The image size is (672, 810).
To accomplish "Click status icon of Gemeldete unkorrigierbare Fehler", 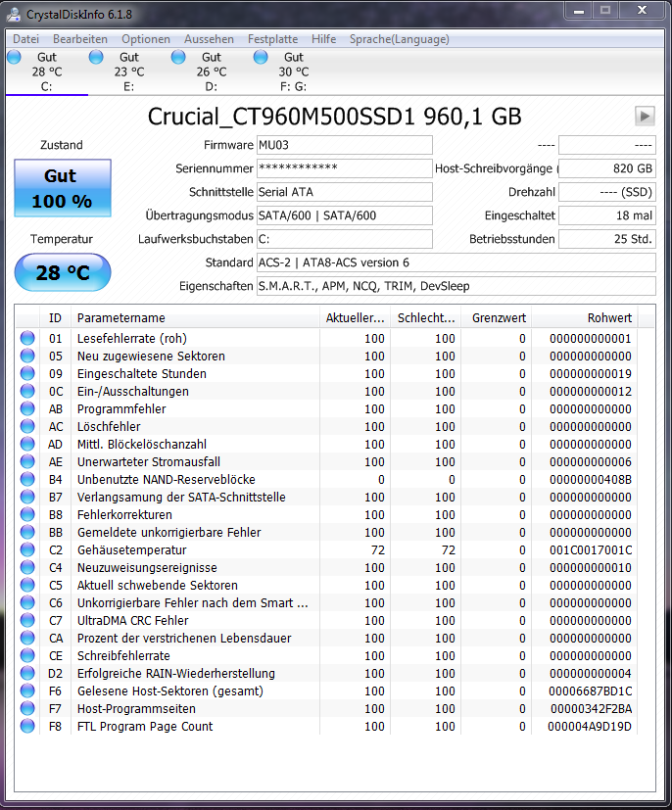I will click(27, 532).
